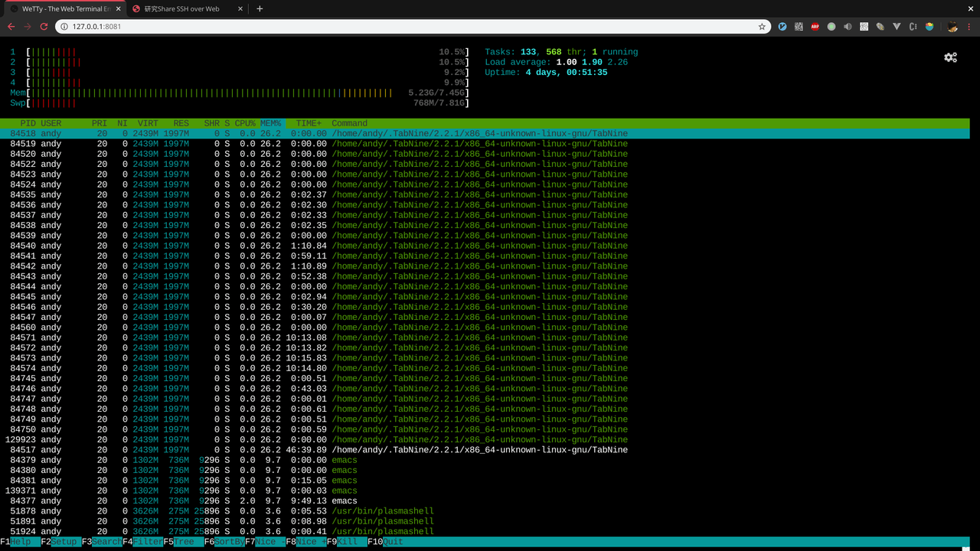Click the browser forward arrow
Screen dimensions: 980x551
(28, 27)
